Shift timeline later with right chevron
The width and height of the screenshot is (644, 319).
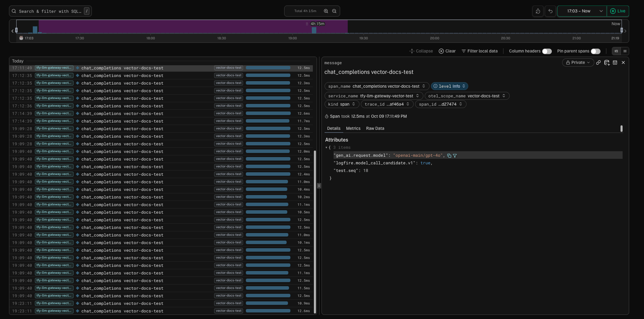(x=625, y=31)
